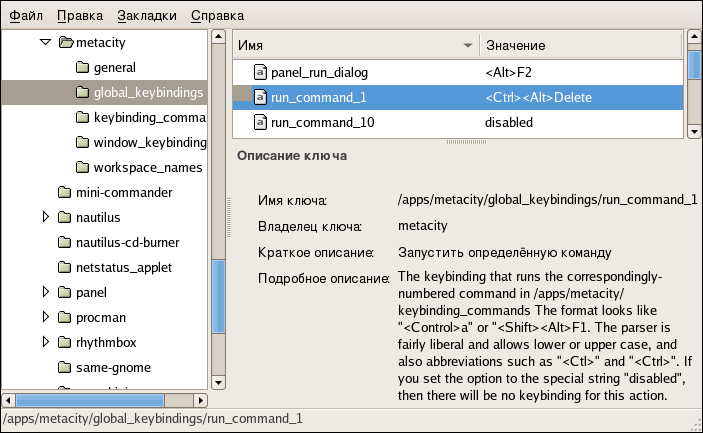The width and height of the screenshot is (703, 433).
Task: Click the folder icon beside workspace_names
Action: coord(83,167)
